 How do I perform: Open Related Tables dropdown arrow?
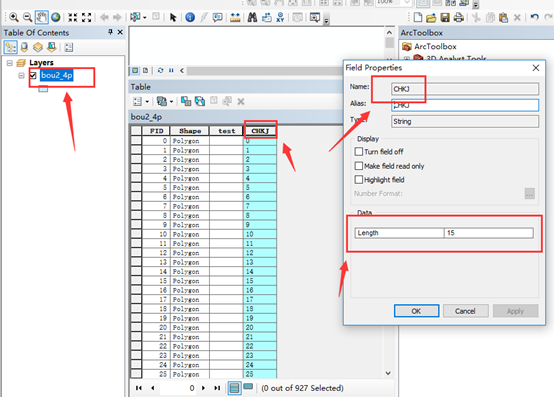(171, 102)
